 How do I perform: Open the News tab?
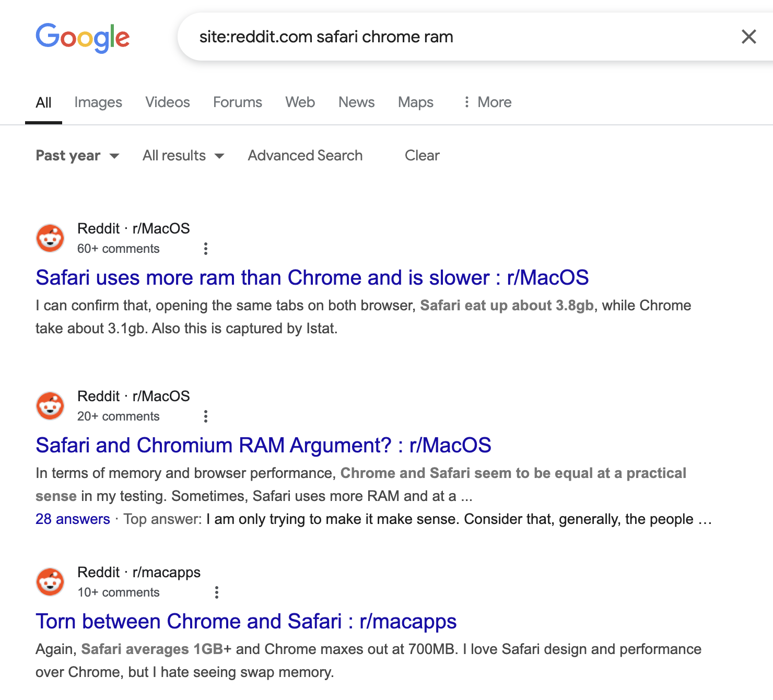[x=357, y=102]
